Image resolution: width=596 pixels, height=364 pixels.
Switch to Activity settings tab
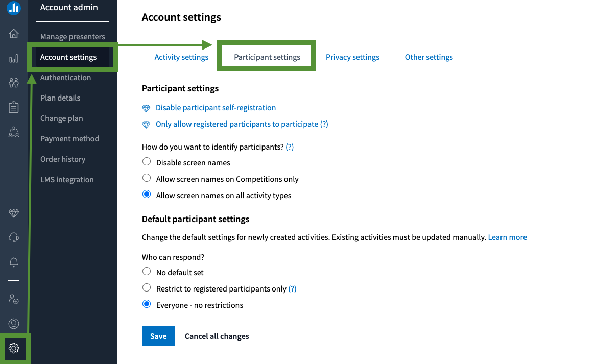click(x=181, y=57)
